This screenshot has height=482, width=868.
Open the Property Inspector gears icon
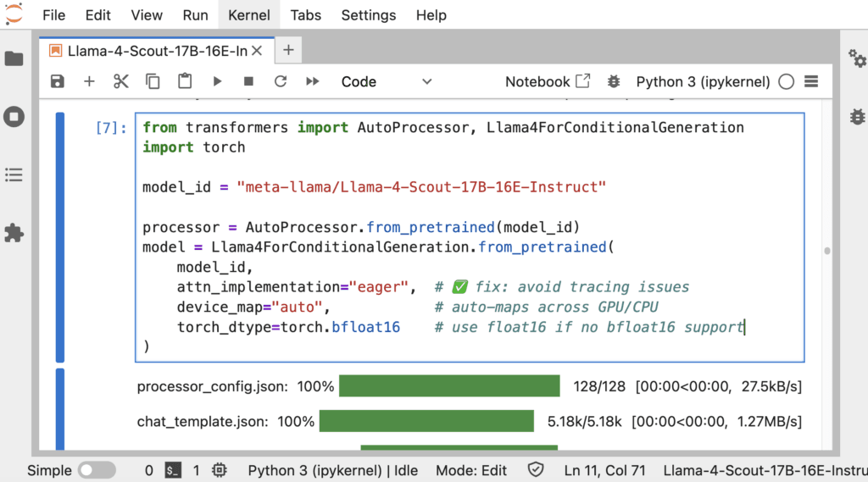click(x=857, y=58)
